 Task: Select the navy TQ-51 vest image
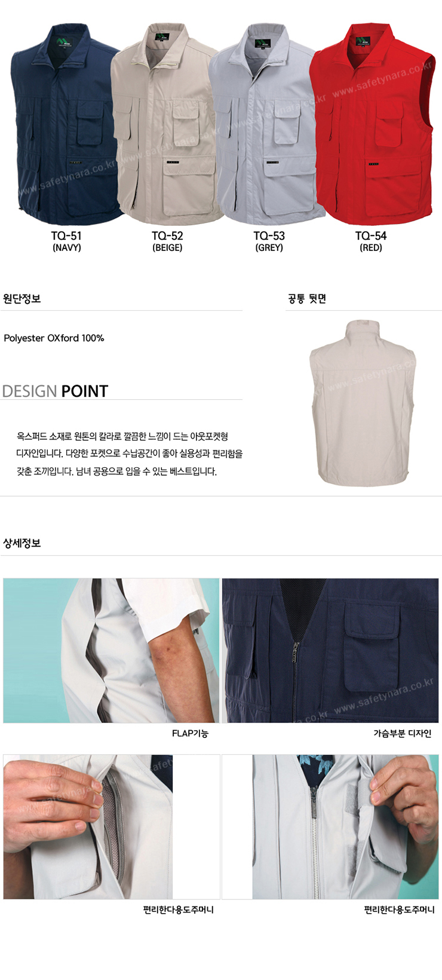pos(66,122)
